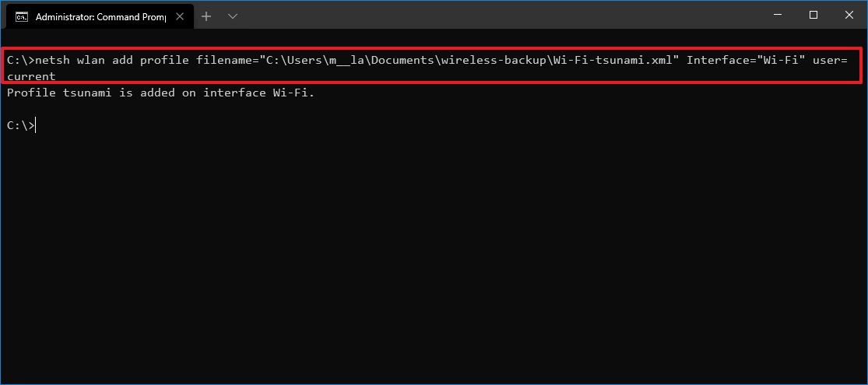This screenshot has height=385, width=868.
Task: Click the Command Prompt icon in the tab
Action: click(x=22, y=16)
